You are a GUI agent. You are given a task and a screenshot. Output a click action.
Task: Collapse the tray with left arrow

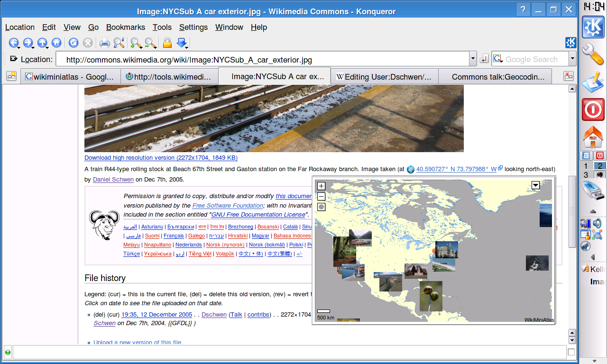[x=593, y=257]
